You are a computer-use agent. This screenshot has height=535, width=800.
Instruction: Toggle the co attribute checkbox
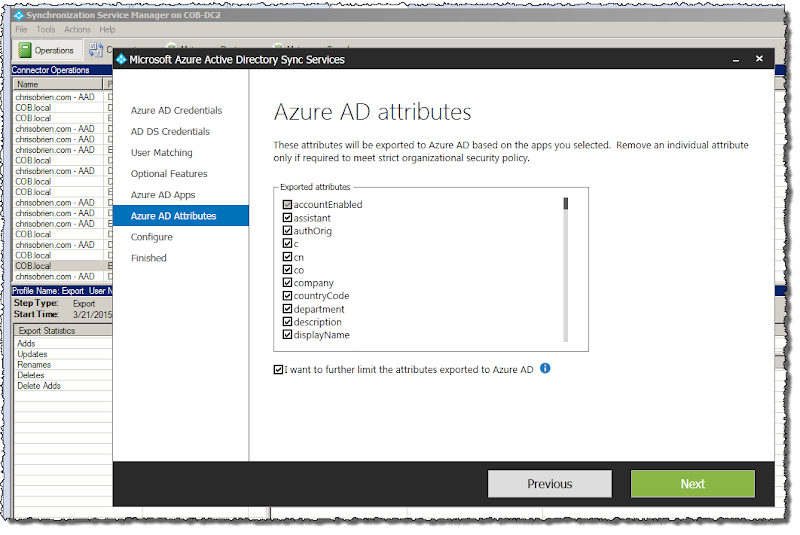coord(287,270)
